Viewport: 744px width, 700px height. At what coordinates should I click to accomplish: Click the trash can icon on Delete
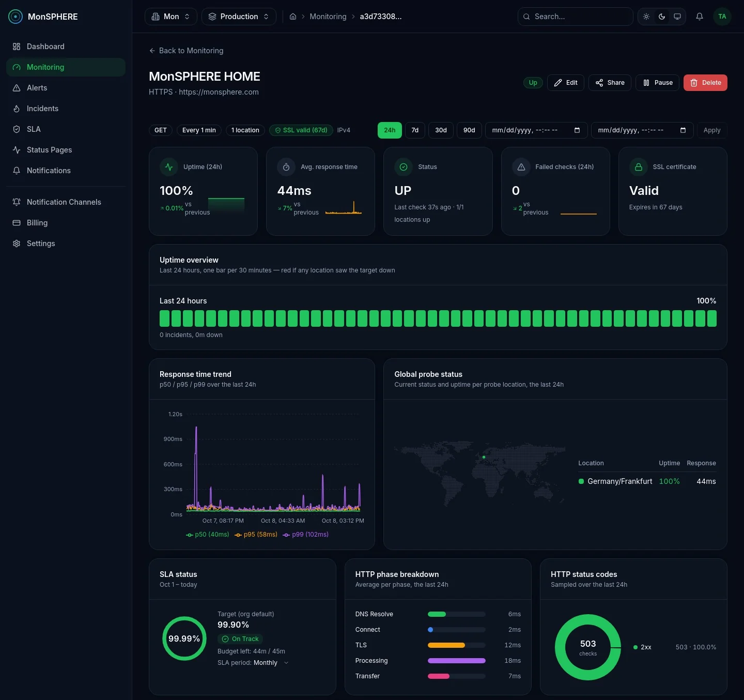[x=694, y=83]
